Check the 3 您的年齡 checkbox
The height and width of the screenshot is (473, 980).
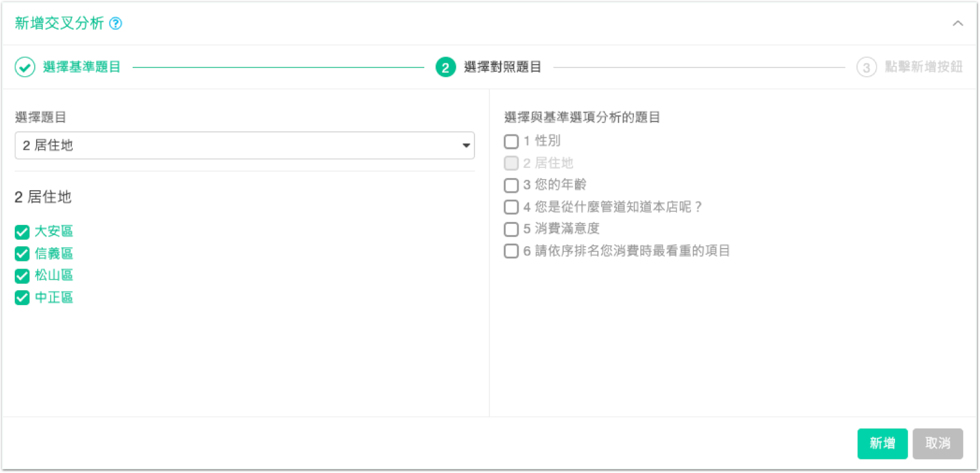point(511,185)
